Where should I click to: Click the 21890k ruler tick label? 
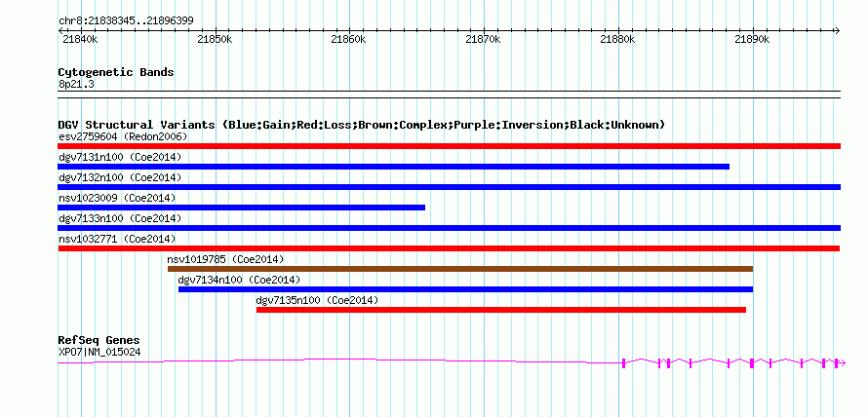coord(752,39)
